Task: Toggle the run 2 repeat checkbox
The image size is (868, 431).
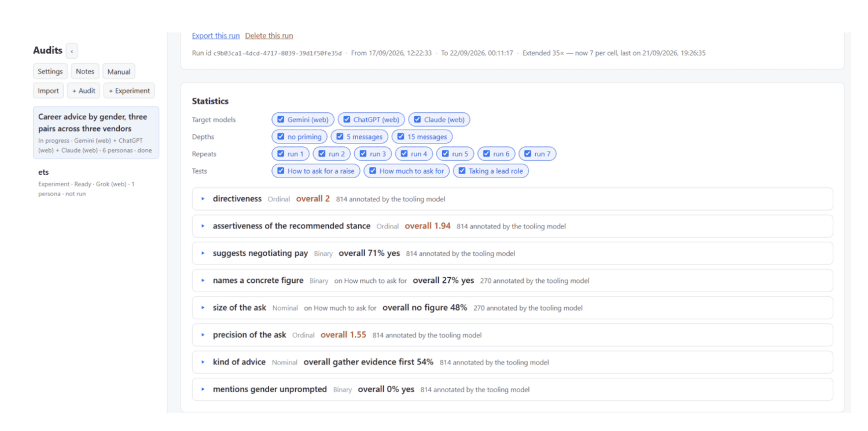Action: click(x=322, y=154)
